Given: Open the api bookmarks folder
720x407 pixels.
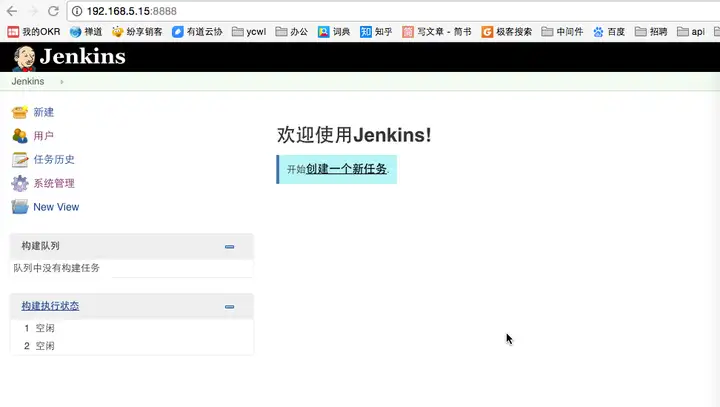Looking at the screenshot, I should pos(691,32).
